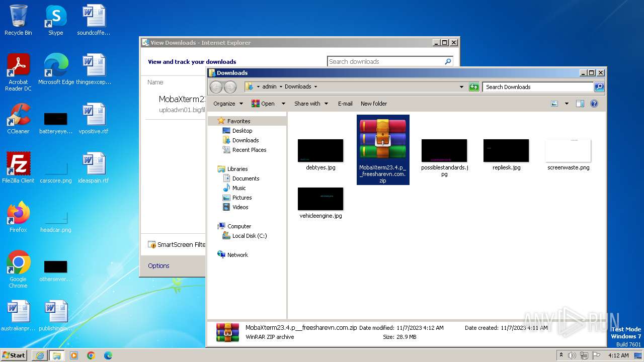The image size is (644, 362).
Task: Click Options link in View Downloads window
Action: (x=158, y=265)
